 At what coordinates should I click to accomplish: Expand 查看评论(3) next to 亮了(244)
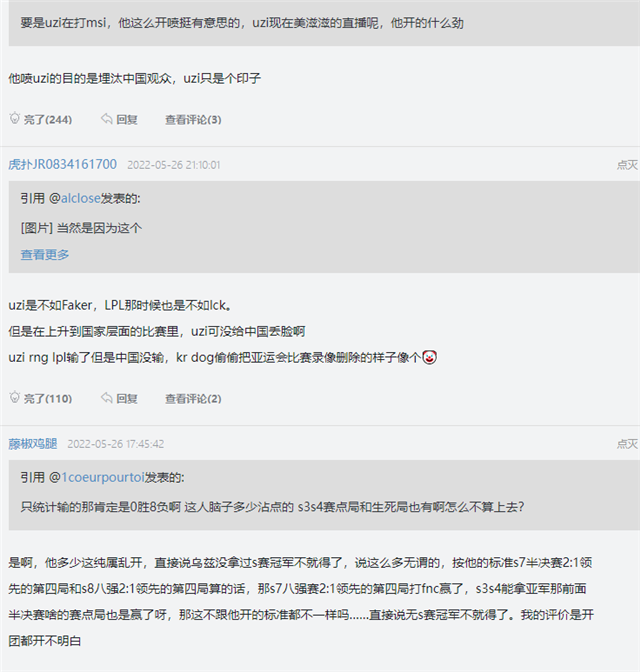pyautogui.click(x=193, y=120)
